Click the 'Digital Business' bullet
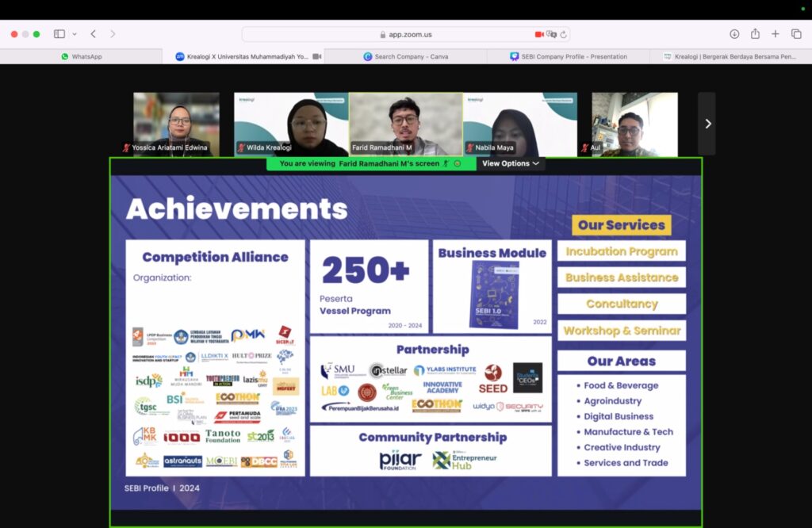Image resolution: width=812 pixels, height=528 pixels. click(619, 417)
